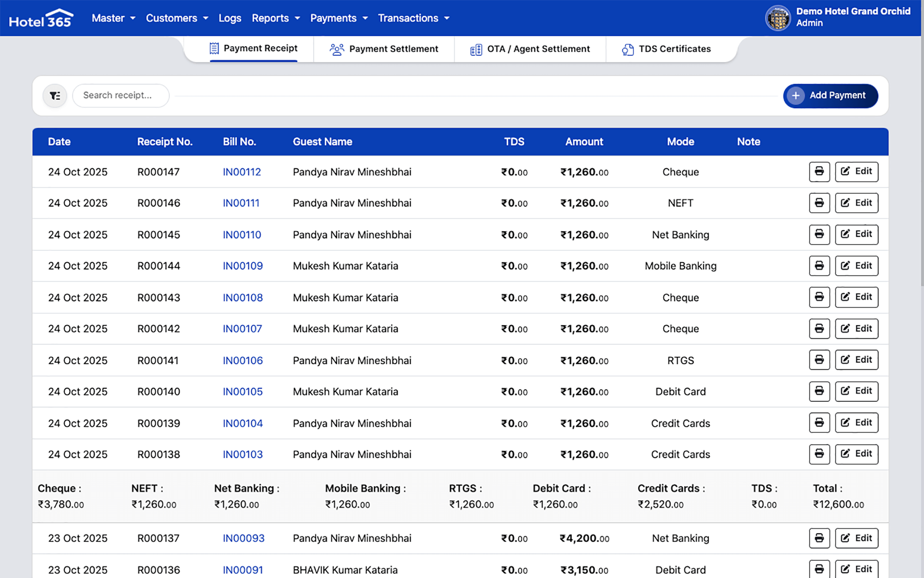This screenshot has width=924, height=578.
Task: Click the Hotel 365 logo
Action: 41,18
